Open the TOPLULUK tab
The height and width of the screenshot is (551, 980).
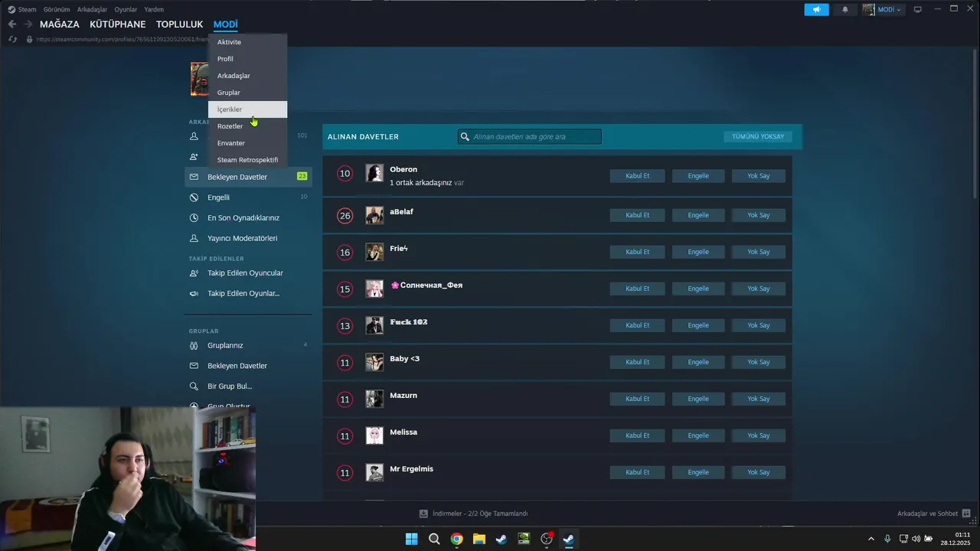pos(179,24)
